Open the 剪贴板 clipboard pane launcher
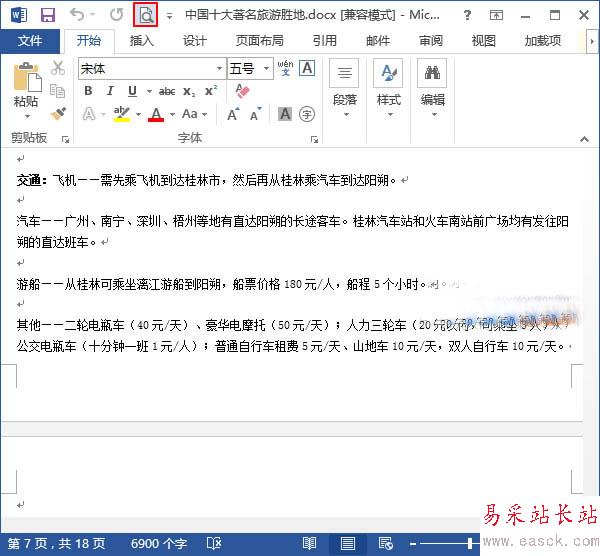The width and height of the screenshot is (600, 556). coord(65,139)
